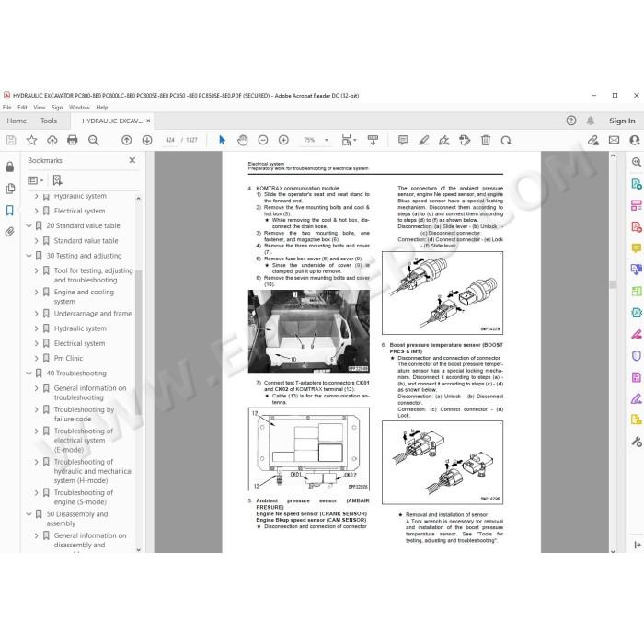Collapse the 20 Standard value table bookmark
The image size is (644, 644).
(x=29, y=226)
